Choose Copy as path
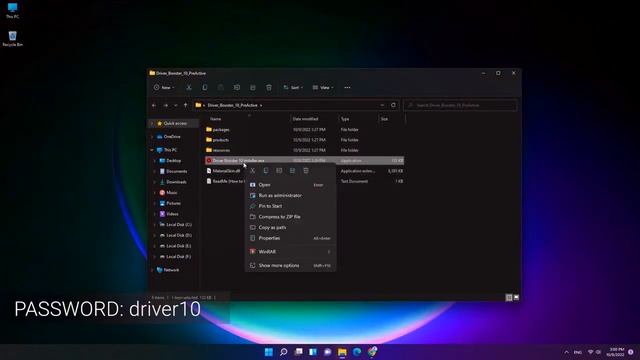Viewport: 640px width, 360px height. tap(290, 227)
